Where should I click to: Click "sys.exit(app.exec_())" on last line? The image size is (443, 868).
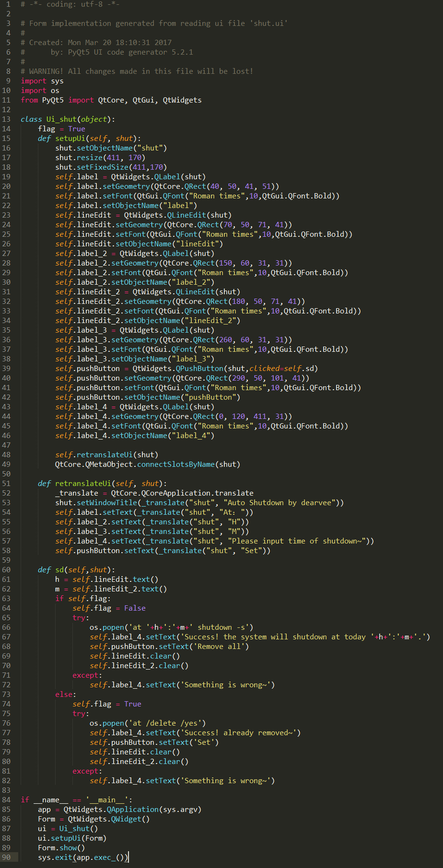tap(83, 857)
